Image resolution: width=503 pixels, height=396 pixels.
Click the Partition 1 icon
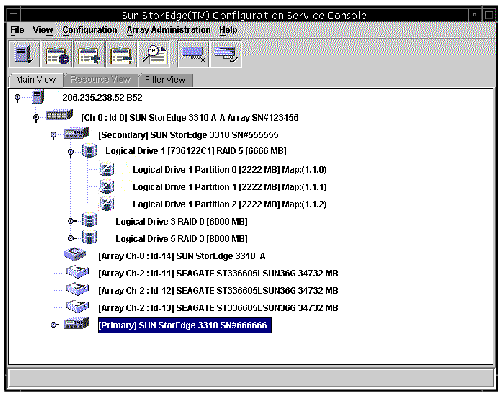(107, 187)
